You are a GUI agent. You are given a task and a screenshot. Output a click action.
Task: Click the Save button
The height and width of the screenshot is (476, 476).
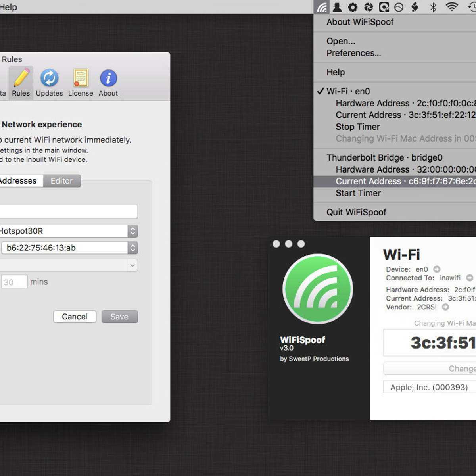tap(119, 317)
